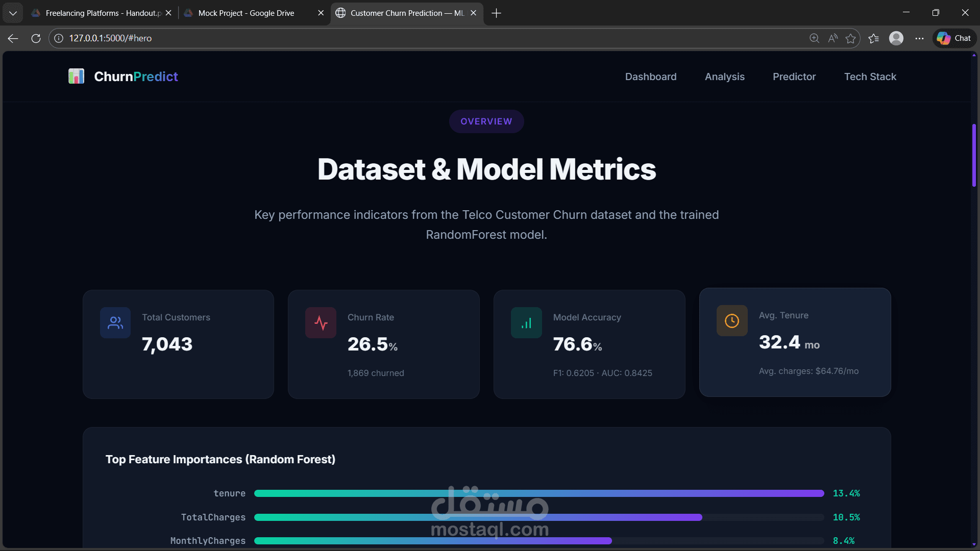Open the Favorites list icon
Image resolution: width=980 pixels, height=551 pixels.
(x=873, y=38)
